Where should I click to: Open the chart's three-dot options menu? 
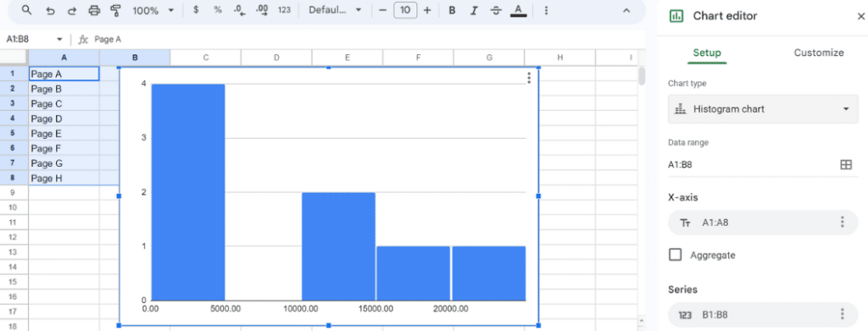click(529, 78)
